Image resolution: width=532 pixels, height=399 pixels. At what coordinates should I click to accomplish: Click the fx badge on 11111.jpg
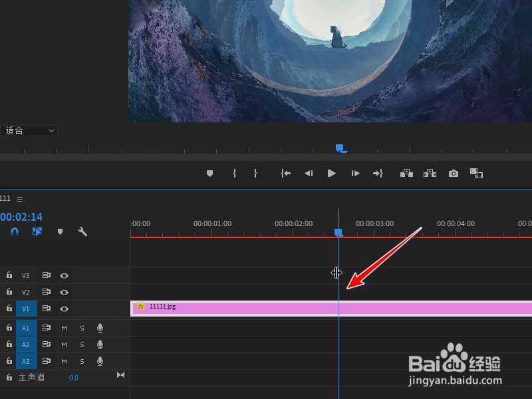(141, 307)
